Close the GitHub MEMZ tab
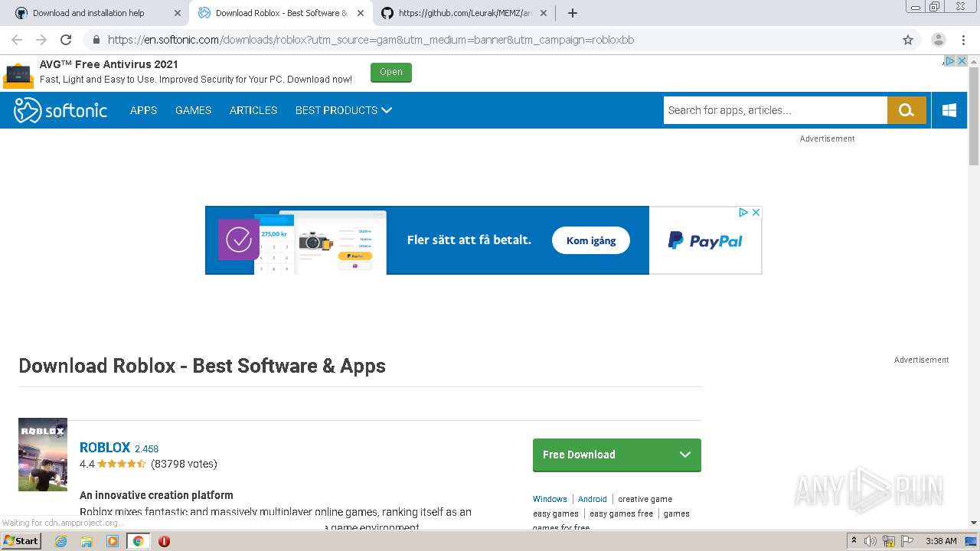 [x=544, y=13]
